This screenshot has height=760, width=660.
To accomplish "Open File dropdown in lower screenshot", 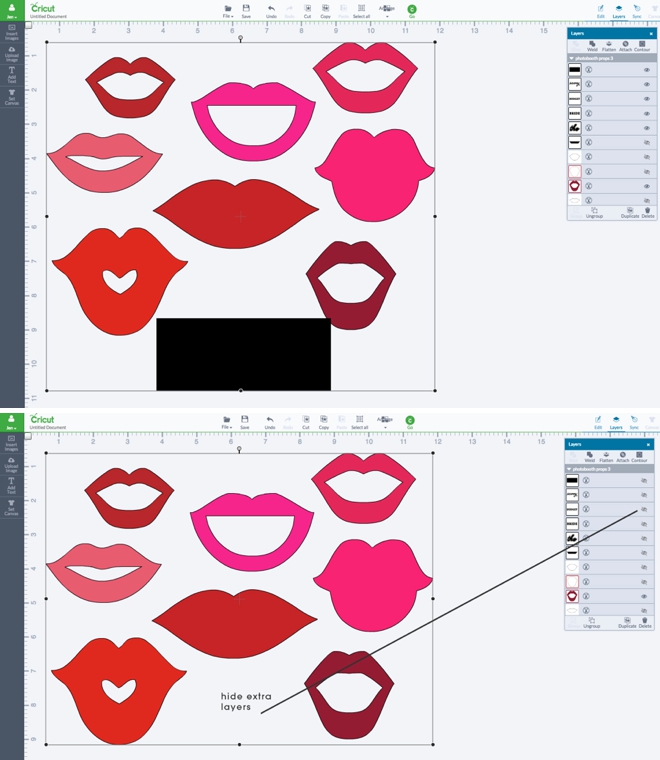I will point(226,422).
